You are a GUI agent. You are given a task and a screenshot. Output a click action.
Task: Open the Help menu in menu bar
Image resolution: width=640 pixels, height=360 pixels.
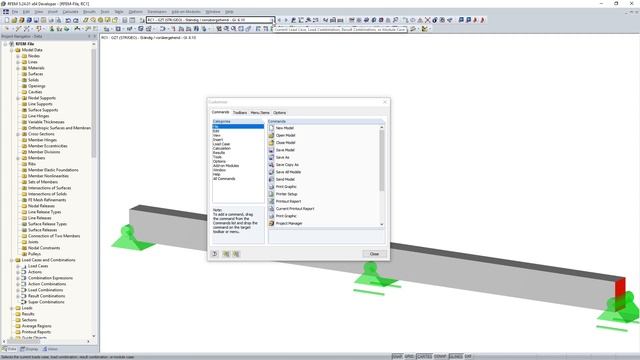click(x=229, y=12)
